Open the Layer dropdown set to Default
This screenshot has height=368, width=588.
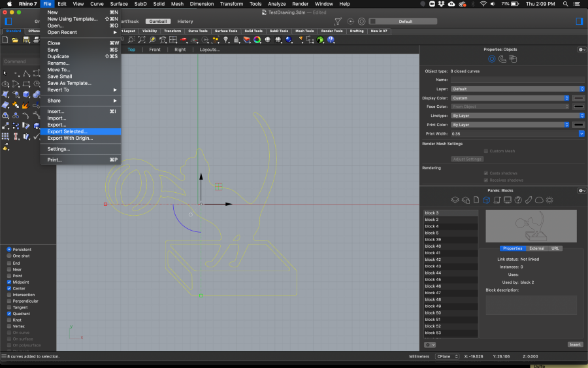tap(517, 89)
